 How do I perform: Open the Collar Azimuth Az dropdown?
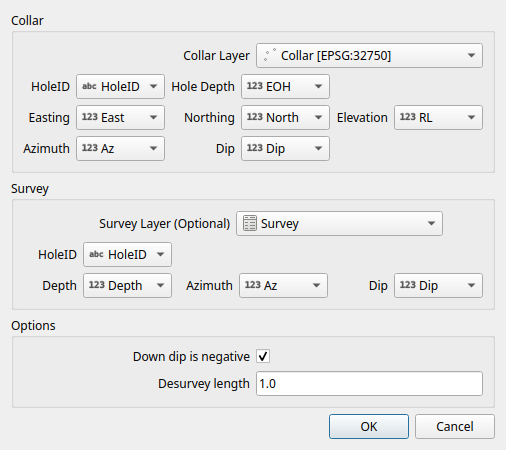click(x=120, y=148)
